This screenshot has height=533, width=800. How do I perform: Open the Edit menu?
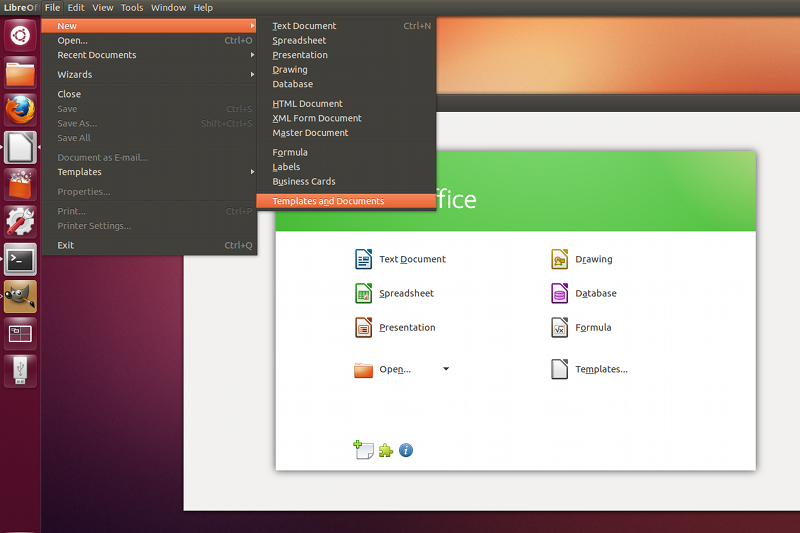coord(76,8)
